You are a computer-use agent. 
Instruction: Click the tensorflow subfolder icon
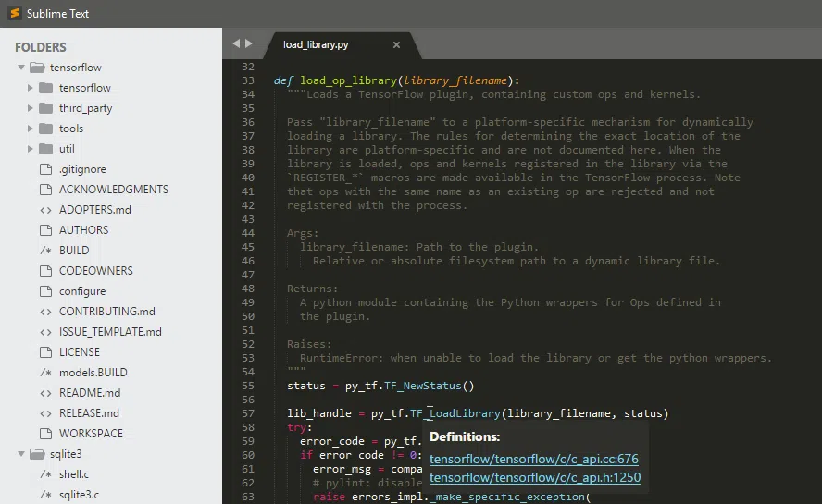tap(45, 88)
